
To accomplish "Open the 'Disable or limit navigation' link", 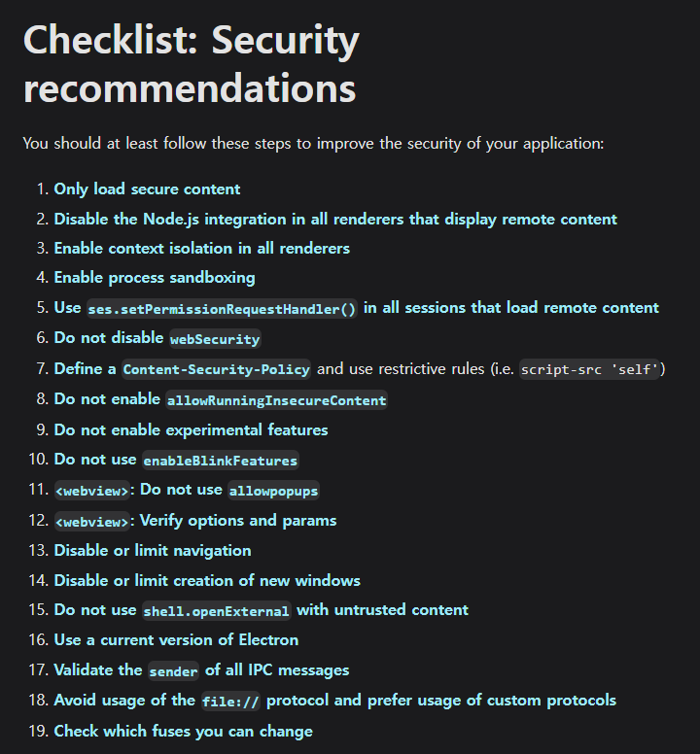I will pos(153,551).
